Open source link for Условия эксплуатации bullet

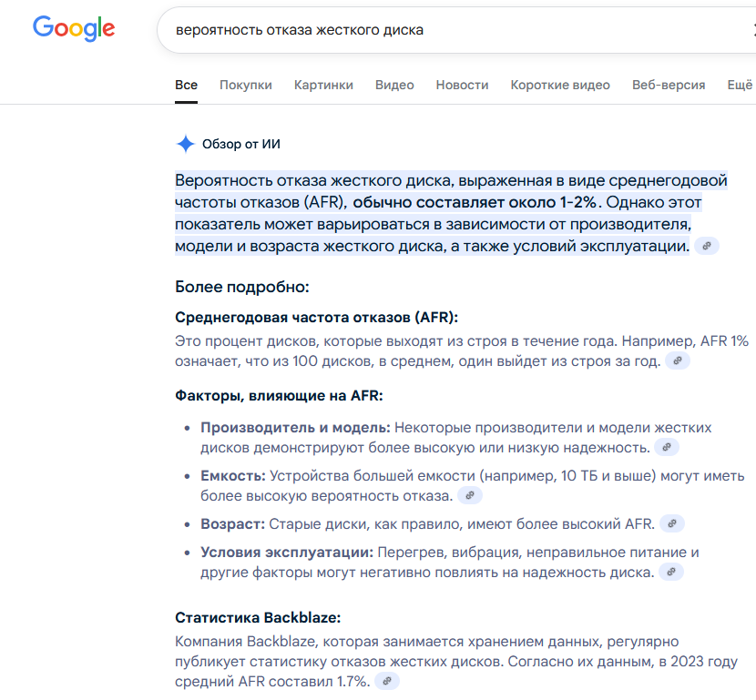(671, 573)
